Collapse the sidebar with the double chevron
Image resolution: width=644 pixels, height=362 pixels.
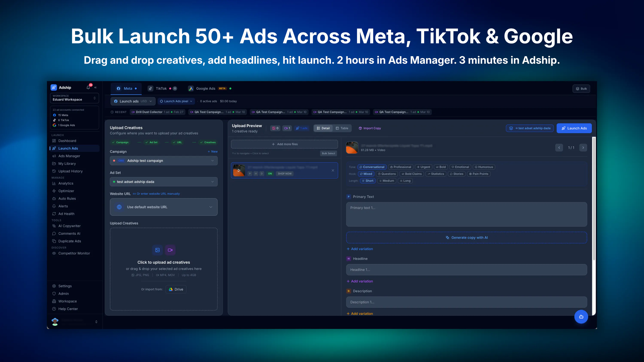(96, 87)
